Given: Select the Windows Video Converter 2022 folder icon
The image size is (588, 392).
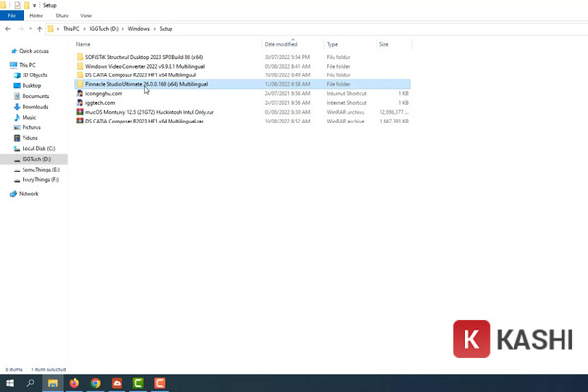Looking at the screenshot, I should 80,66.
